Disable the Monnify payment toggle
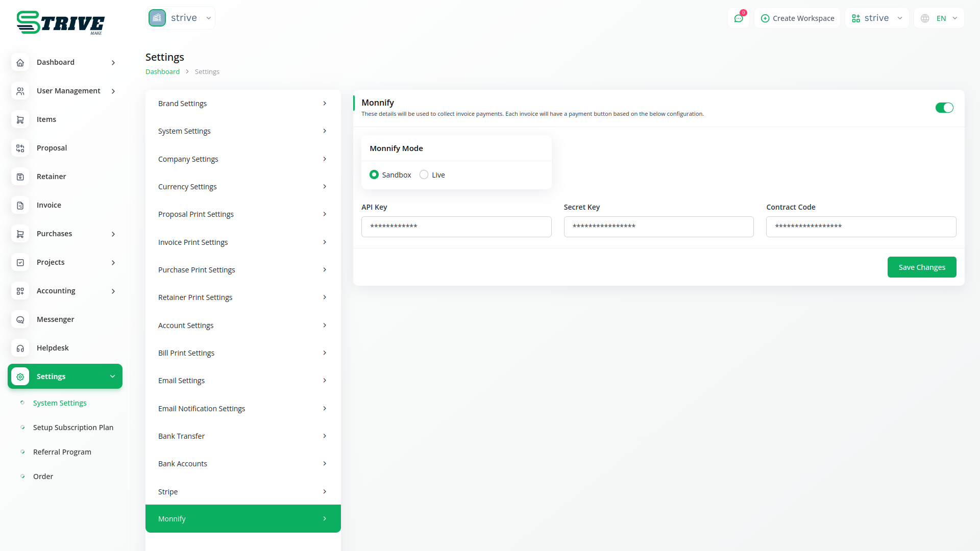Image resolution: width=980 pixels, height=551 pixels. pyautogui.click(x=944, y=108)
